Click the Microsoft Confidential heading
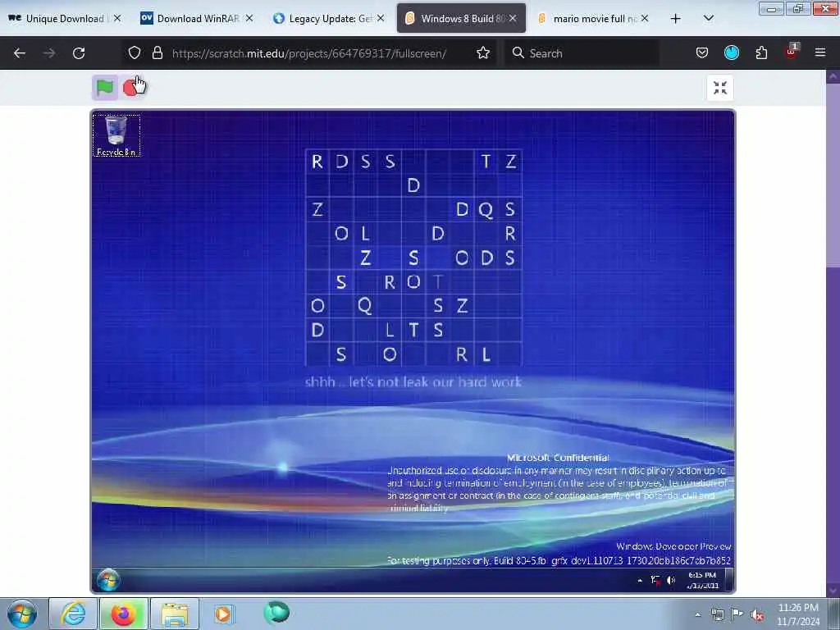Screen dimensions: 840x630 [x=558, y=458]
